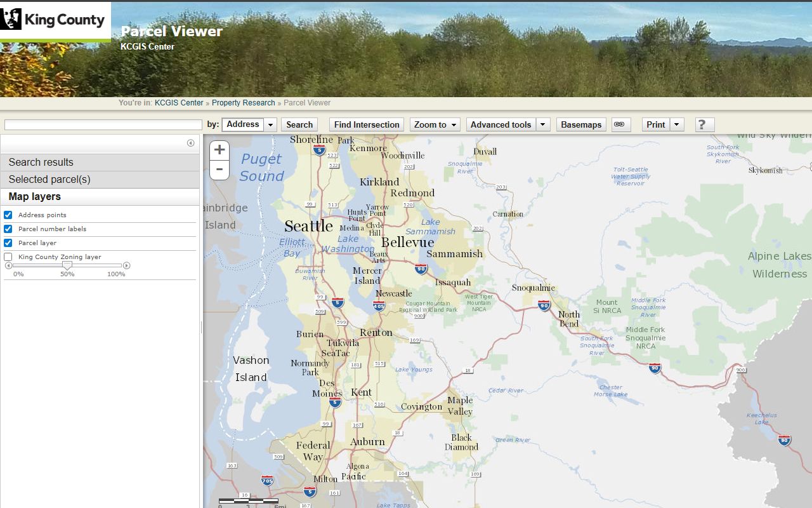
Task: Zoom out the map with minus button
Action: [x=219, y=170]
